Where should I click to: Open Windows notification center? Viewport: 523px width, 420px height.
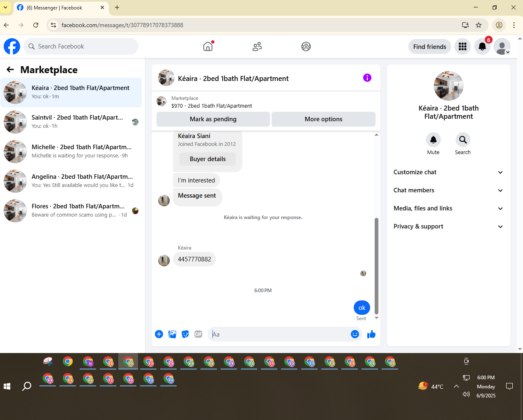[x=509, y=386]
